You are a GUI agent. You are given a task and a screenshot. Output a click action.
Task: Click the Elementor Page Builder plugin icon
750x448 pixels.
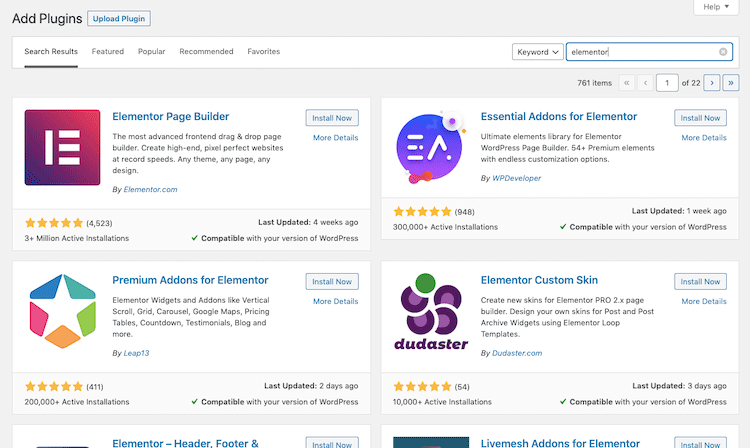[63, 147]
